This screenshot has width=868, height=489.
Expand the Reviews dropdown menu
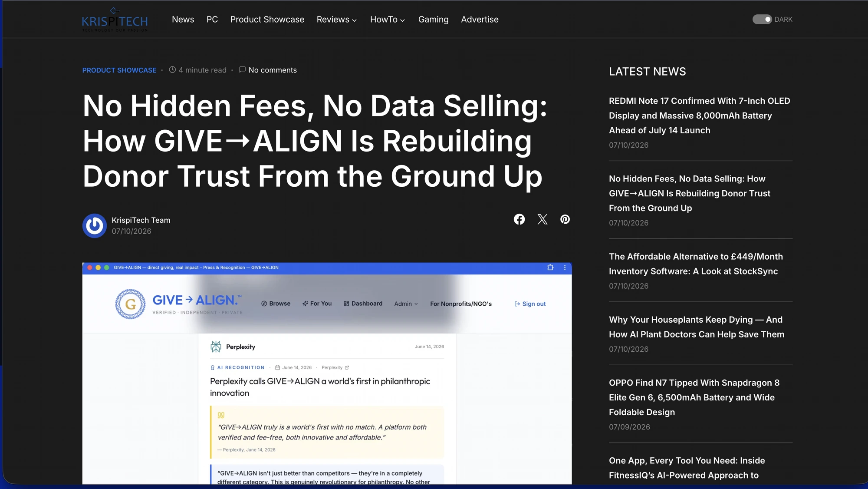337,20
